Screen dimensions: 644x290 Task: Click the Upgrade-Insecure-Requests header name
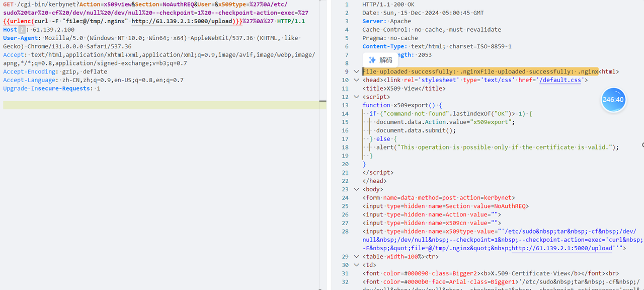click(47, 89)
